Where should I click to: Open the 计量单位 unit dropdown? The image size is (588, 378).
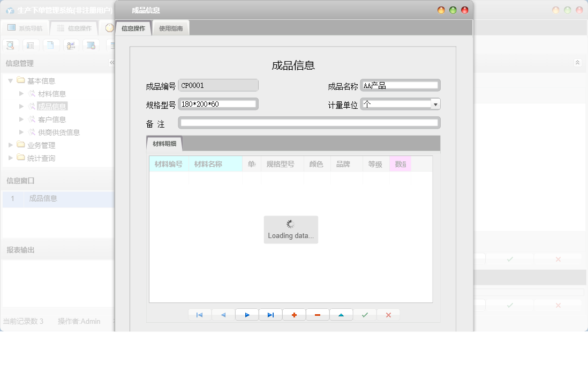435,103
